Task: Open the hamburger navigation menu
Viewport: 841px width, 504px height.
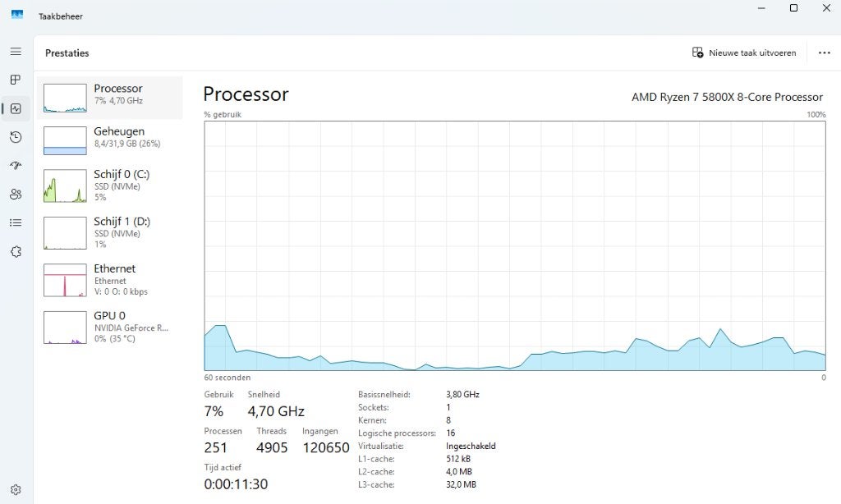Action: coord(16,52)
